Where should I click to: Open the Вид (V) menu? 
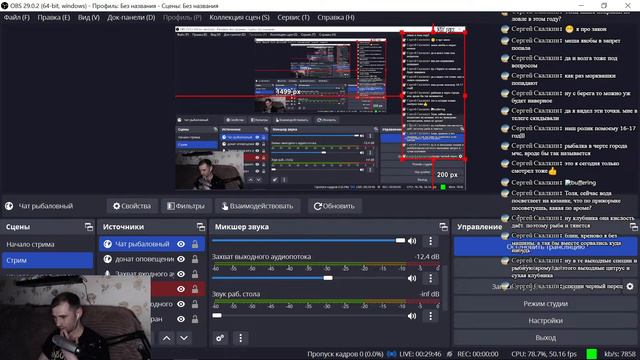tap(89, 18)
